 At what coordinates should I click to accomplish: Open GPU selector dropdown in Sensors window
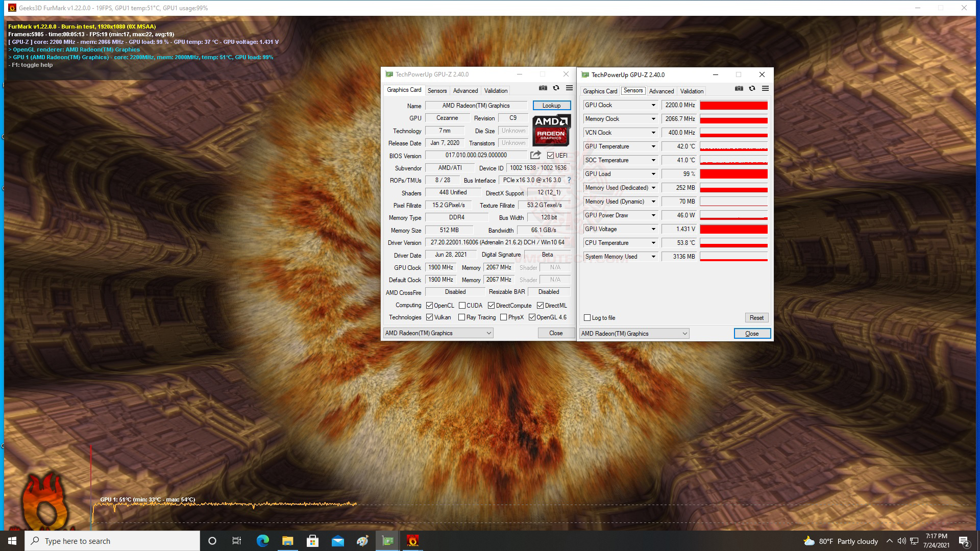(x=634, y=334)
